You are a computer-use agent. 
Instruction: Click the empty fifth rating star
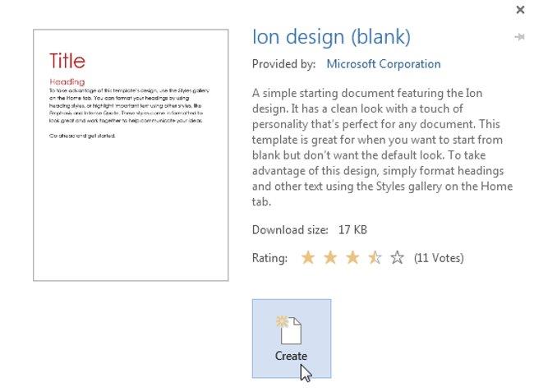[x=397, y=258]
